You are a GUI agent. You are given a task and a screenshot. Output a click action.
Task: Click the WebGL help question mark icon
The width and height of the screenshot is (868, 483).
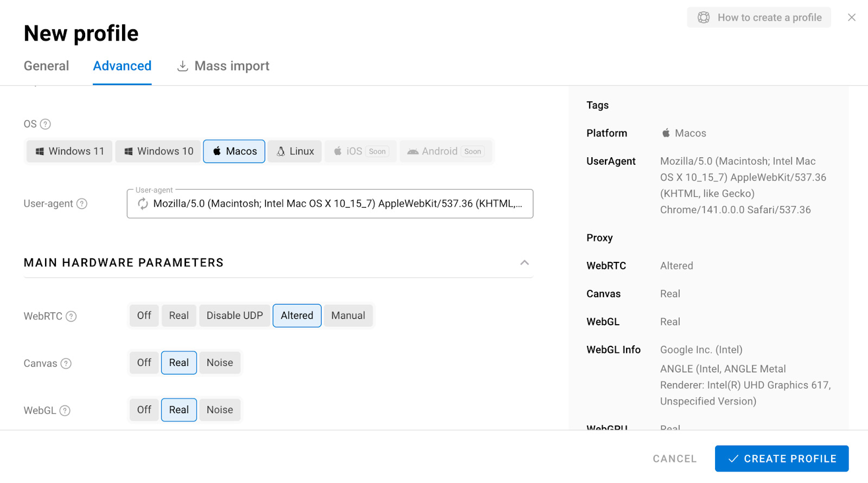pos(65,411)
